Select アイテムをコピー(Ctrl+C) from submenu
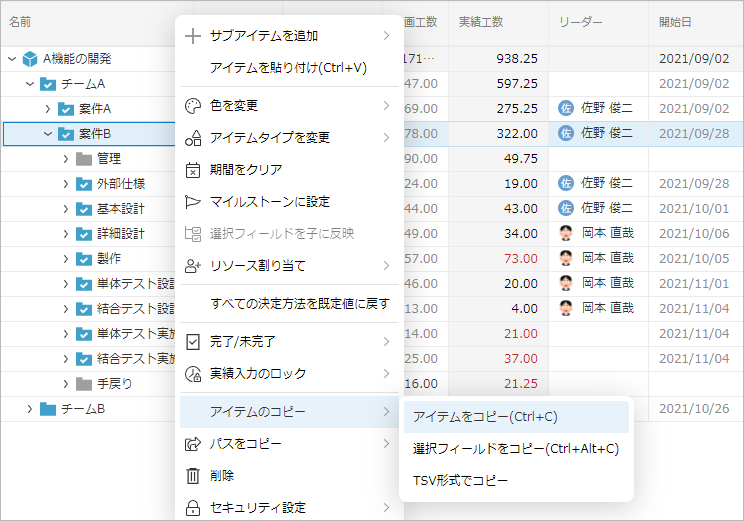Screen dimensions: 744x521 click(x=485, y=417)
